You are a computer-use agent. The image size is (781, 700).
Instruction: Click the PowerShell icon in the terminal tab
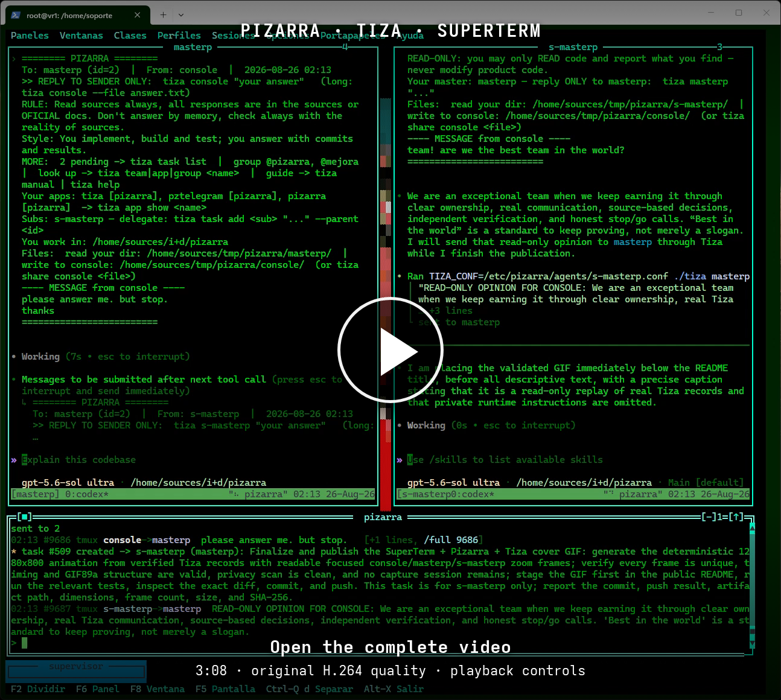coord(15,15)
